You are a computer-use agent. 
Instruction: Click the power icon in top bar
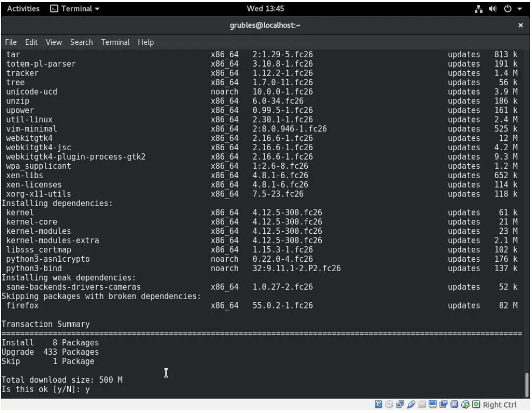(x=507, y=9)
